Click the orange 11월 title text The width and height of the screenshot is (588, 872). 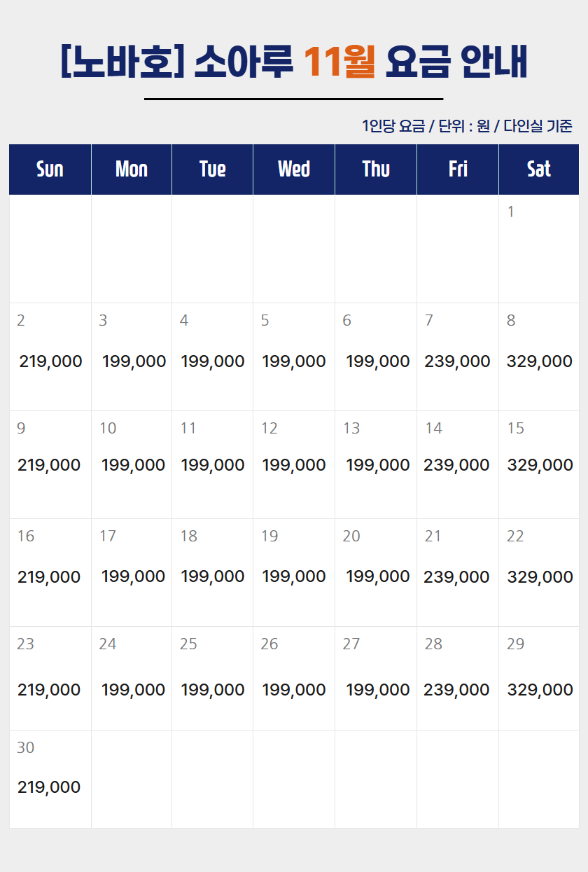339,62
